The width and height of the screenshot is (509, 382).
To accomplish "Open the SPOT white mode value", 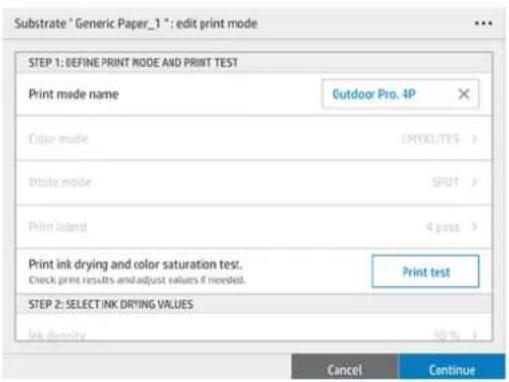I will 445,182.
